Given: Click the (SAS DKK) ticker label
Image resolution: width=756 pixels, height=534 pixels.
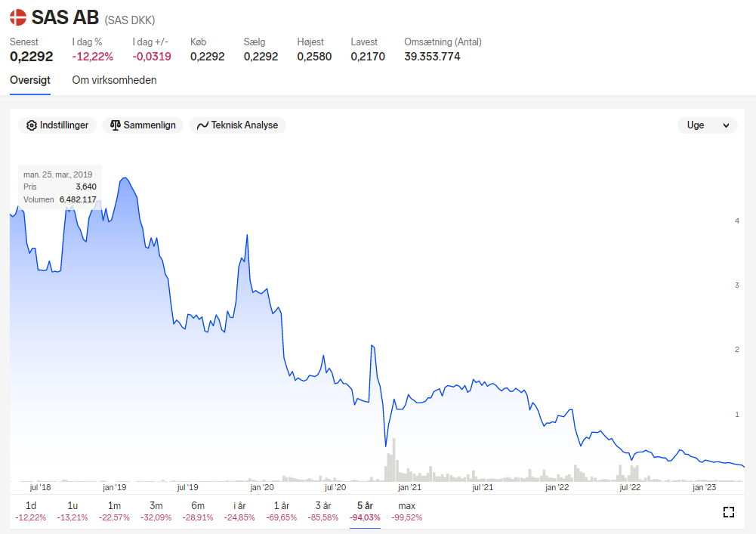Looking at the screenshot, I should click(130, 20).
